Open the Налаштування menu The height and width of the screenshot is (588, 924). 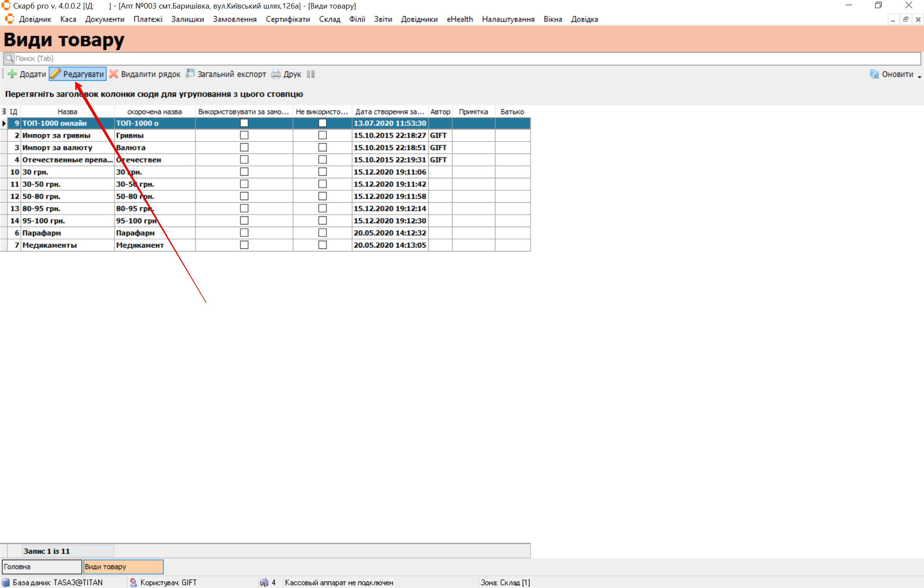pyautogui.click(x=508, y=19)
